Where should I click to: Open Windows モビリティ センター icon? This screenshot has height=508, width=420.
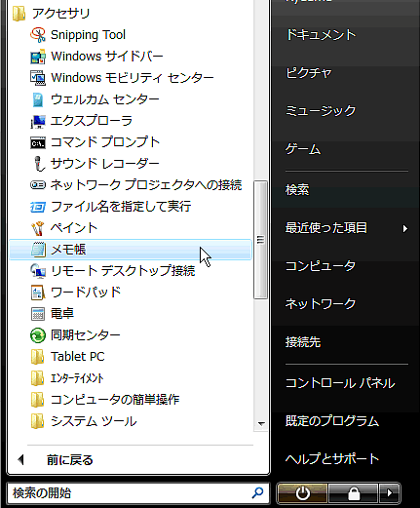coord(38,78)
